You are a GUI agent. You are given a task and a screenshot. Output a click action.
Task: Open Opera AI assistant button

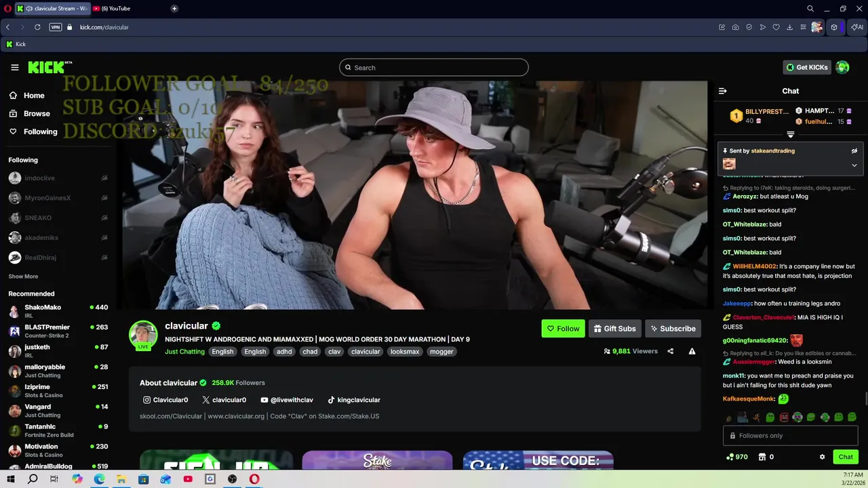[x=857, y=27]
